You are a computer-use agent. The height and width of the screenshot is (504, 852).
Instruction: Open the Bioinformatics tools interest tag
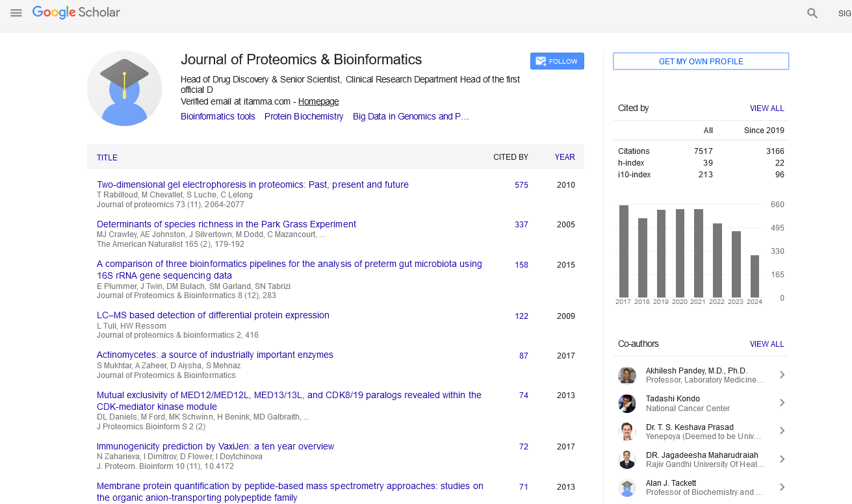pos(218,117)
